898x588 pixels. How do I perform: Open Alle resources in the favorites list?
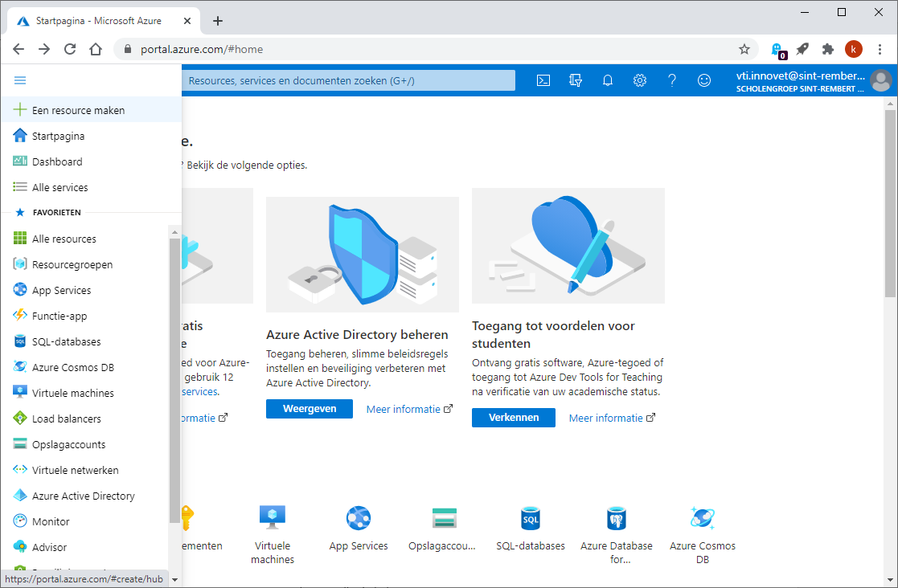point(84,239)
